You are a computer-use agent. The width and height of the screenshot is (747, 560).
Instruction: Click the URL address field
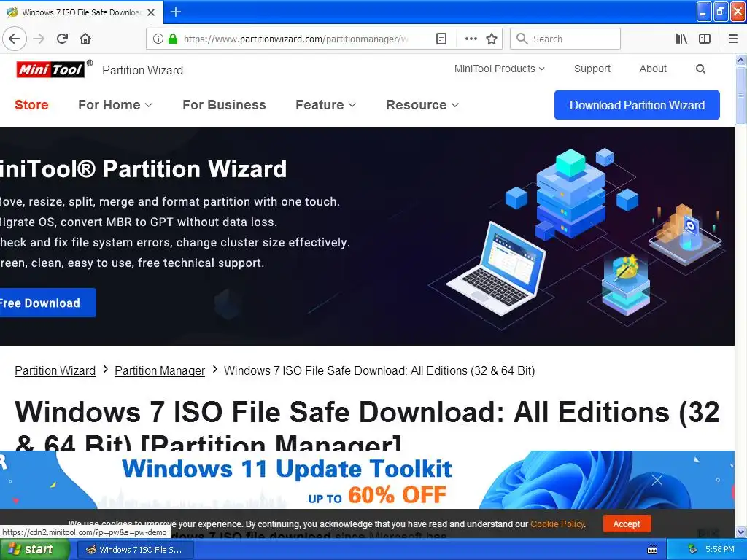(x=295, y=39)
